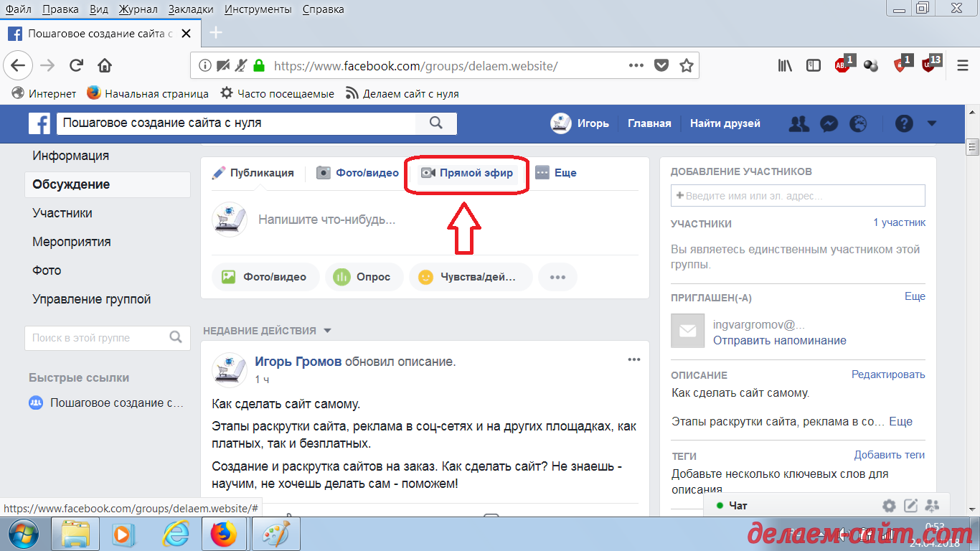Click the Facebook search magnifier button
The width and height of the screenshot is (980, 551).
[435, 123]
